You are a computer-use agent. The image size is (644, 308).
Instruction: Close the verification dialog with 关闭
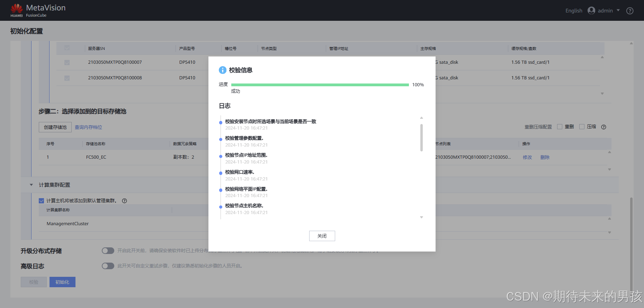point(322,236)
